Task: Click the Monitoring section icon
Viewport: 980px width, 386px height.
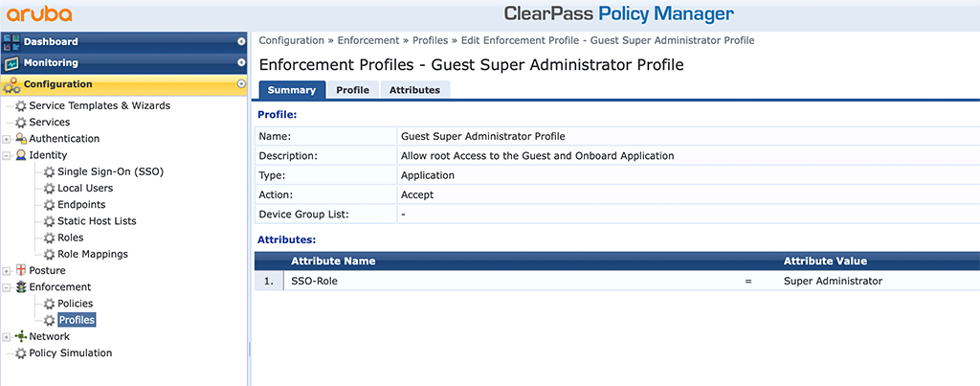Action: point(11,63)
